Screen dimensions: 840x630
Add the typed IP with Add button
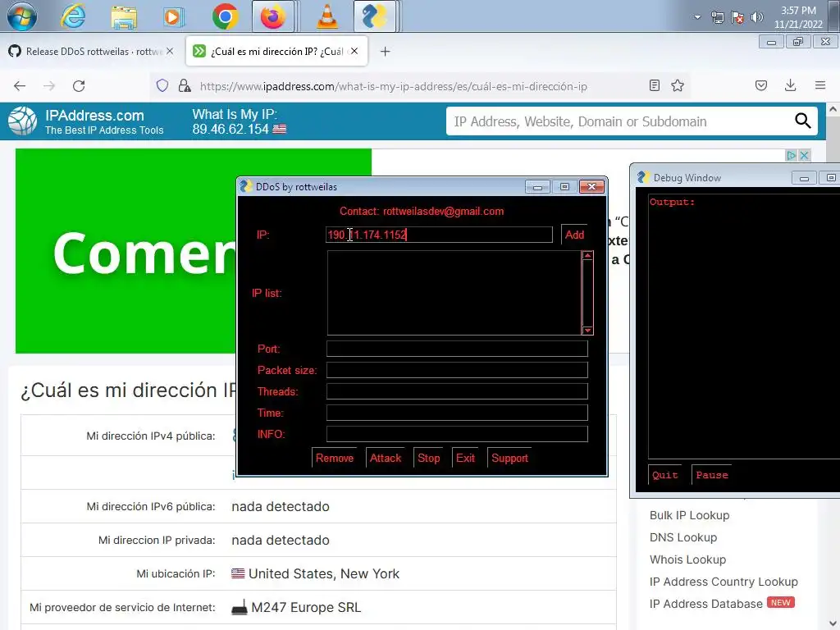click(x=574, y=235)
